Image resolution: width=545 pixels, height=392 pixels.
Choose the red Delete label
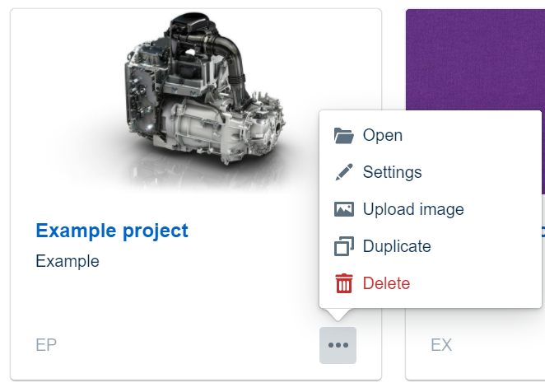[386, 283]
